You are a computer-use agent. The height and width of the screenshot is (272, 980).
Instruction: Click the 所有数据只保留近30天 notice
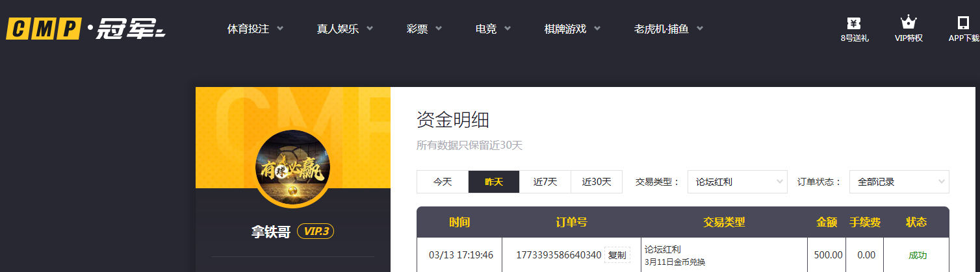[x=469, y=145]
